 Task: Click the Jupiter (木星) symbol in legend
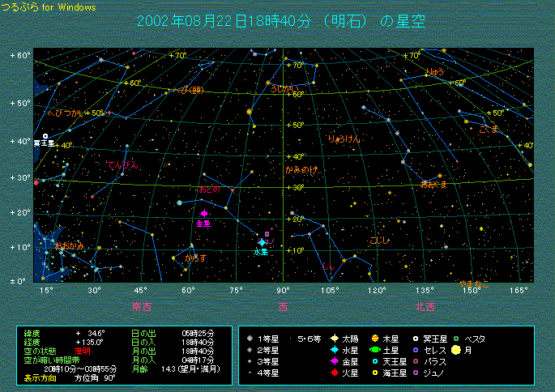coord(374,338)
